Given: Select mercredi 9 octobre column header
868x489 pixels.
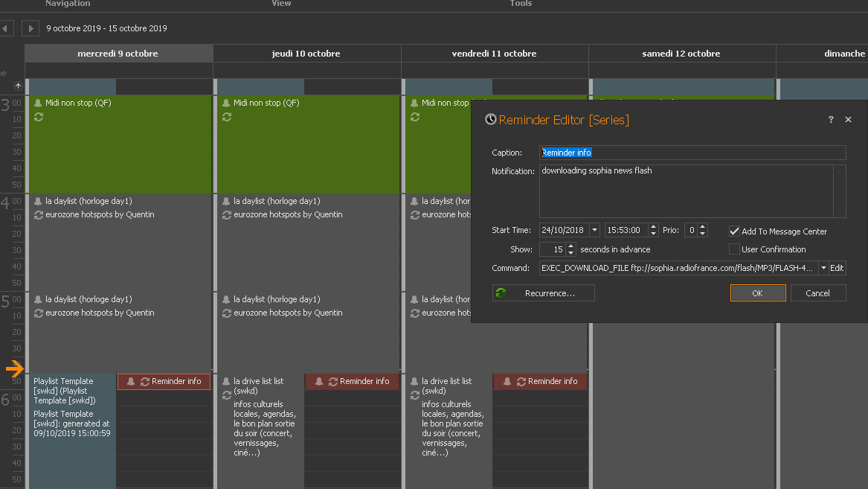Looking at the screenshot, I should point(118,54).
